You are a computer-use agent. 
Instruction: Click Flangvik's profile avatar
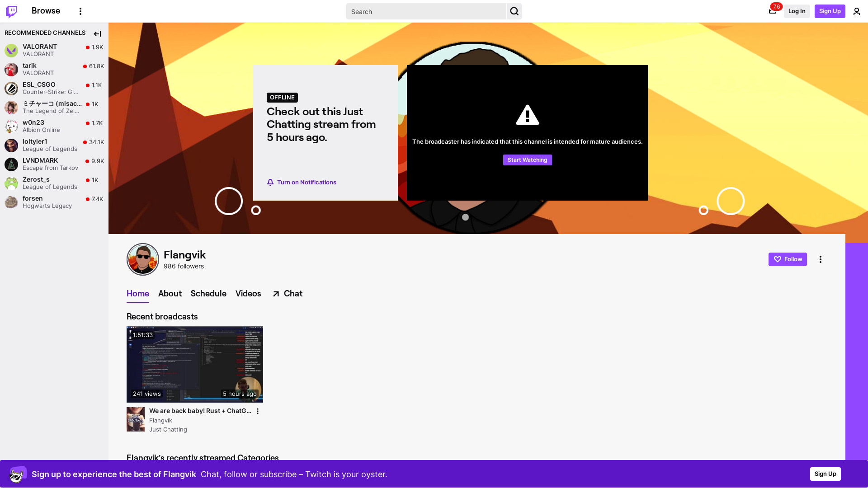click(x=143, y=259)
